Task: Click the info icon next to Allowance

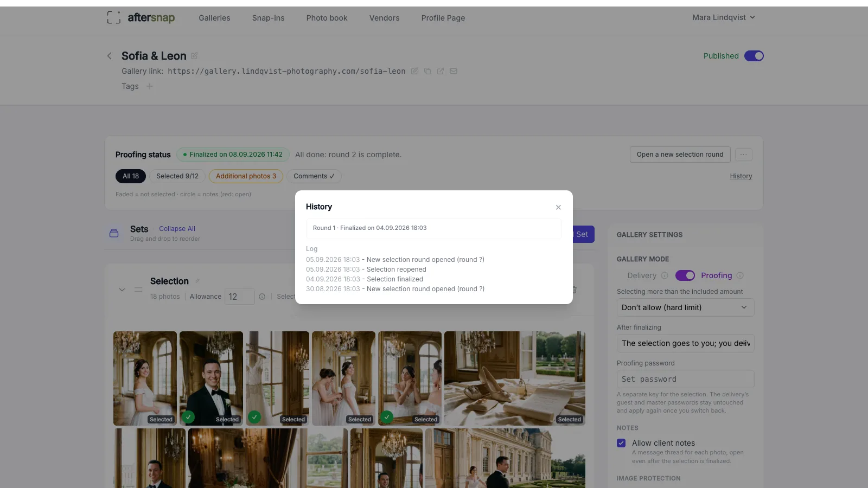Action: click(262, 297)
